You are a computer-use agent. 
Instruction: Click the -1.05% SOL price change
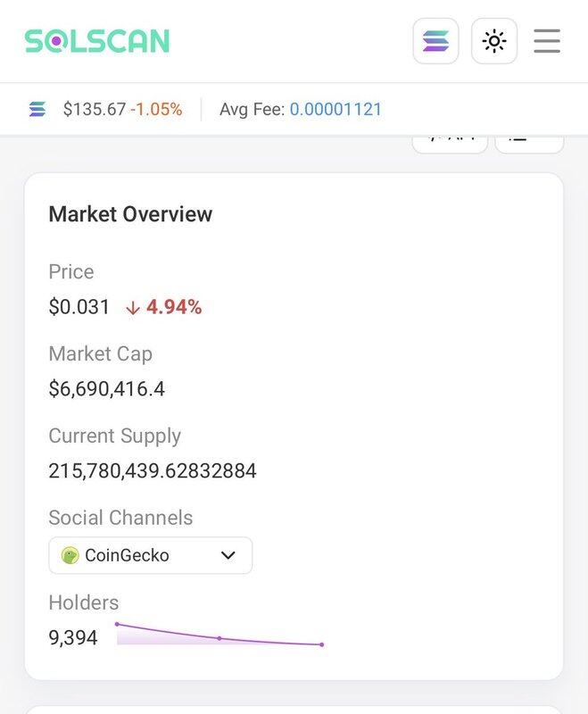tap(156, 110)
